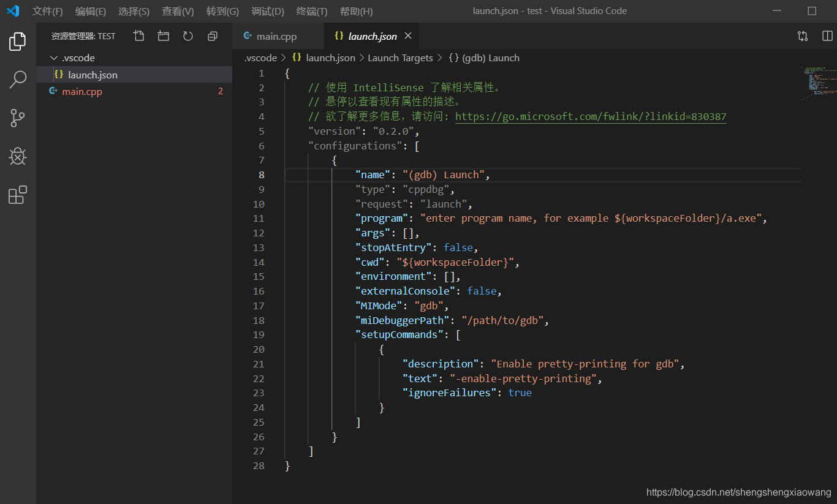
Task: Click line number 7 in the gutter
Action: [x=262, y=160]
